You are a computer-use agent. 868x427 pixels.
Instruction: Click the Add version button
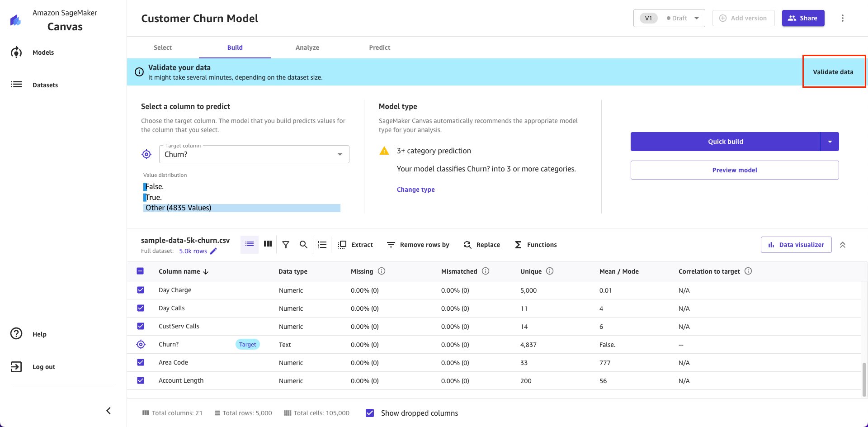[744, 18]
